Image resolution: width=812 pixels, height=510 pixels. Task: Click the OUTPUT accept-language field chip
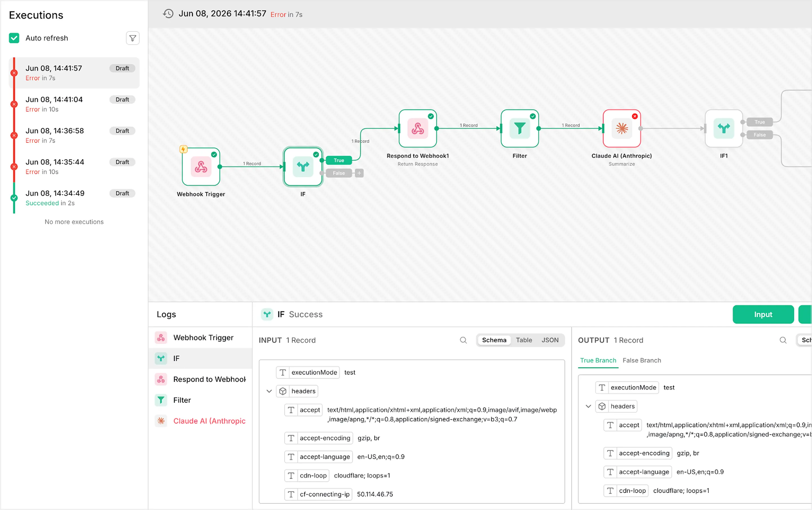638,472
